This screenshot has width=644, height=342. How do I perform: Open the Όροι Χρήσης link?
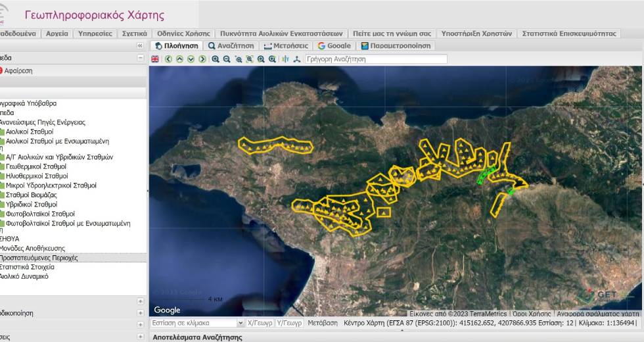click(x=532, y=314)
